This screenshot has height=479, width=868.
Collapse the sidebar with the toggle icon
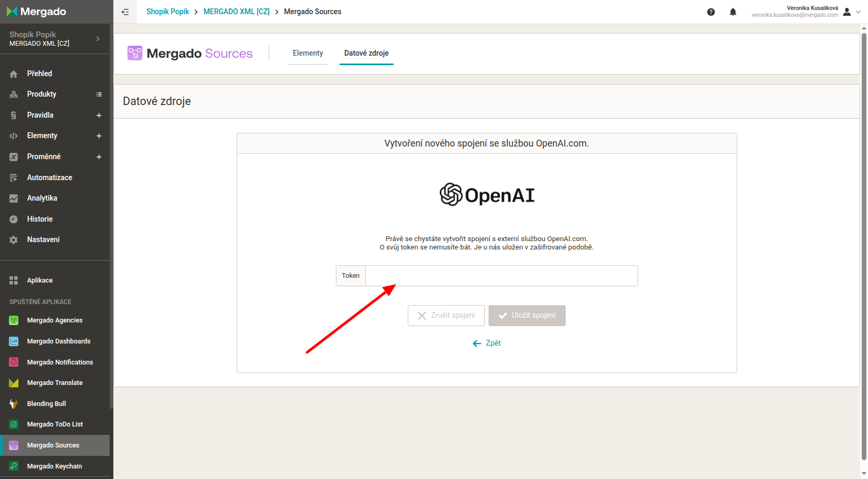[x=125, y=12]
